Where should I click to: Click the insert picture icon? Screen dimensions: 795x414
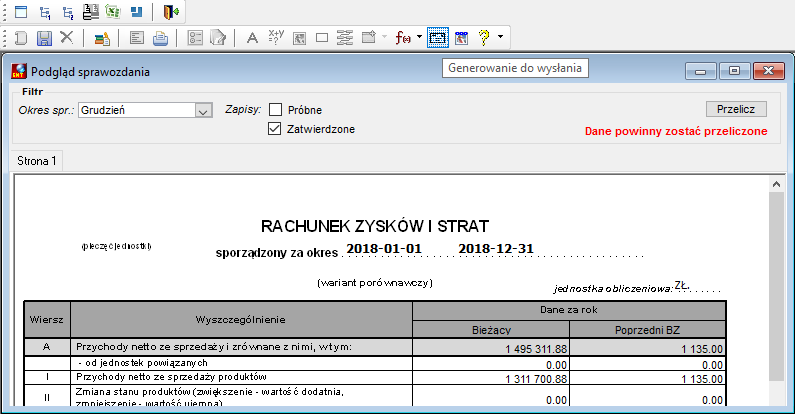(x=299, y=39)
